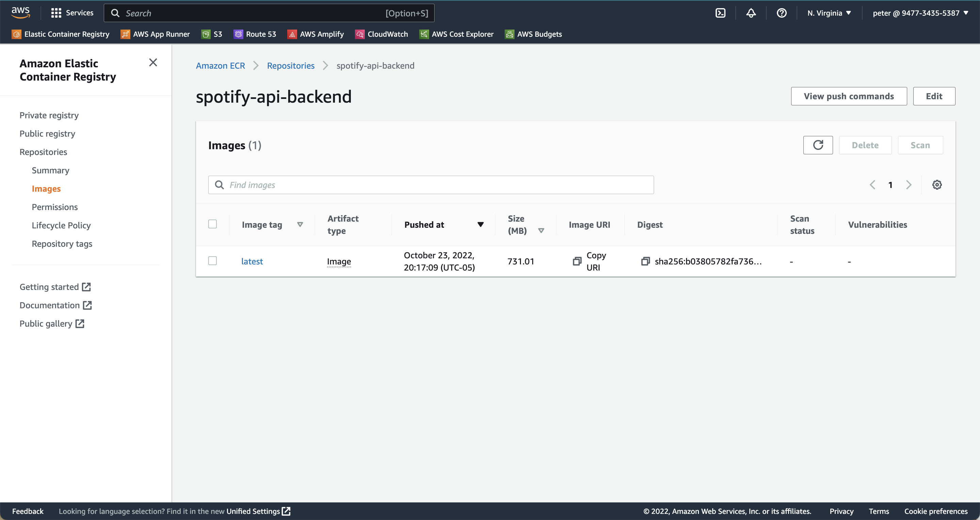The height and width of the screenshot is (520, 980).
Task: Open the CloudShell terminal icon
Action: coord(721,13)
